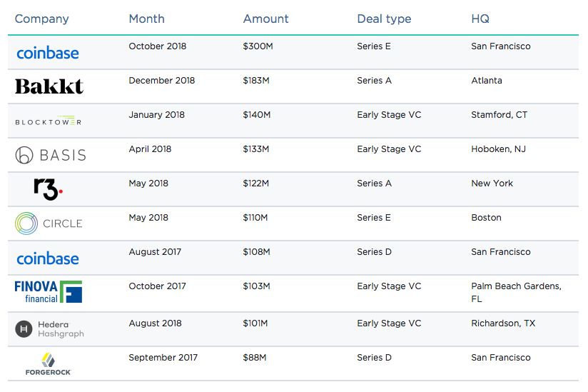Click the Bakkt company logo
The image size is (588, 392).
tap(49, 86)
